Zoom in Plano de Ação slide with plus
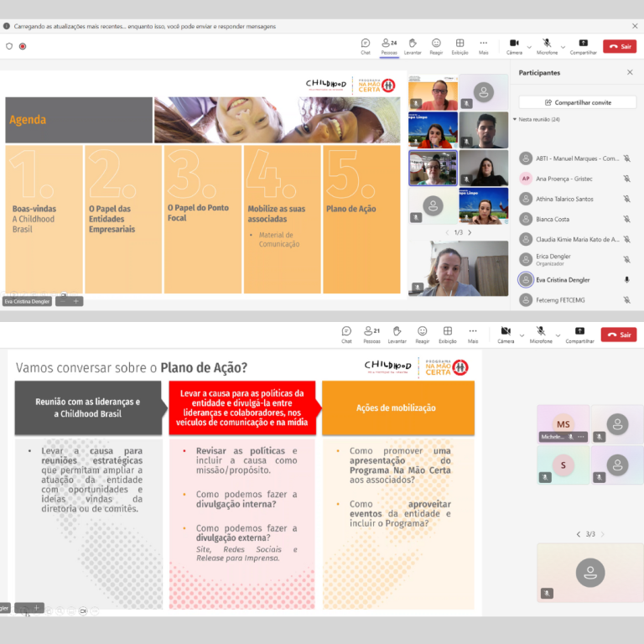 (37, 607)
